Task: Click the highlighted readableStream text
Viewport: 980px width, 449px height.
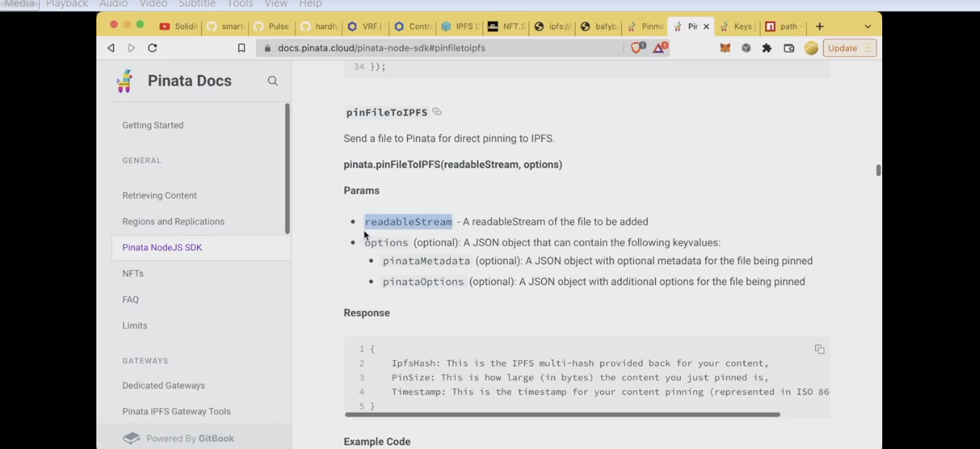Action: (x=408, y=221)
